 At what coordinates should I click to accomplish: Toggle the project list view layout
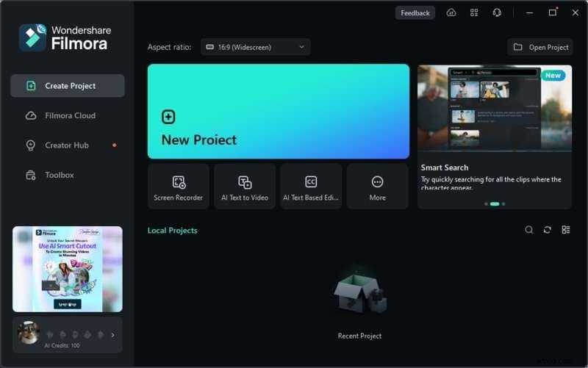[x=566, y=230]
